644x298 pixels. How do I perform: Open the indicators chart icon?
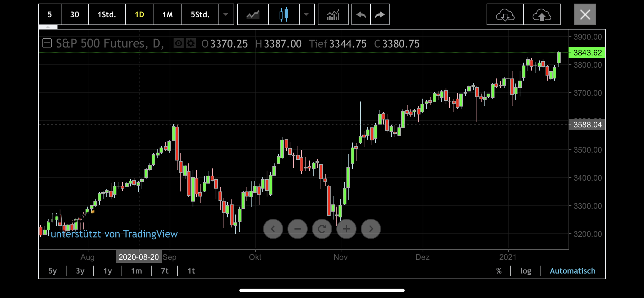pos(333,14)
